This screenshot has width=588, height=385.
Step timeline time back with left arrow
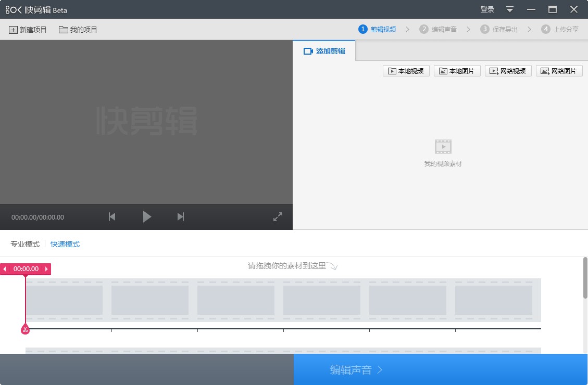point(5,269)
